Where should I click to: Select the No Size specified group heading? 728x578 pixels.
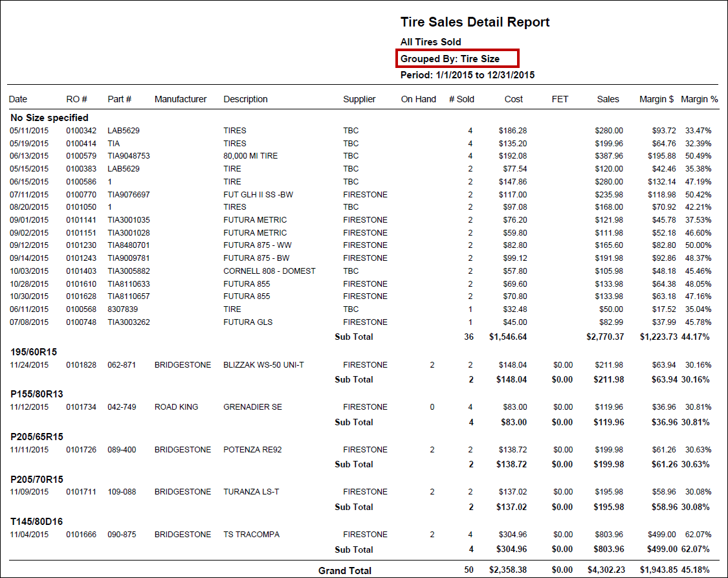point(49,118)
